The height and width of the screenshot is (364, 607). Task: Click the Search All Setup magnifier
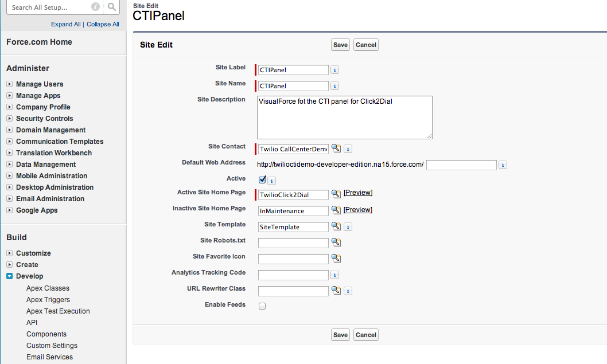112,9
